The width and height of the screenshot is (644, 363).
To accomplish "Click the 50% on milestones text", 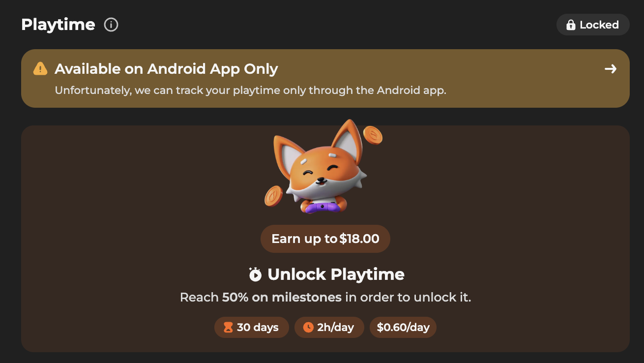I will tap(282, 298).
